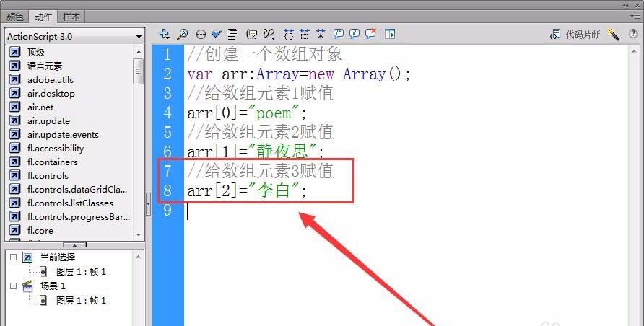The width and height of the screenshot is (644, 326).
Task: Collapse the panel with double-arrow icon
Action: (x=626, y=4)
